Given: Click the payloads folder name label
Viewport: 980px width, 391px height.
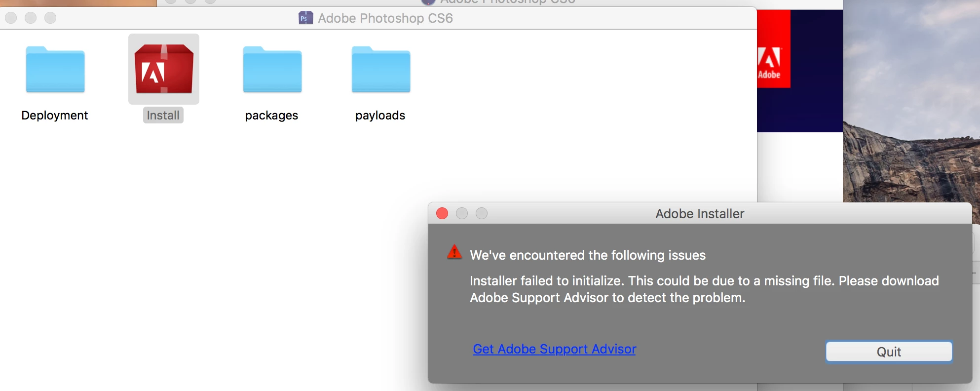Looking at the screenshot, I should click(380, 115).
